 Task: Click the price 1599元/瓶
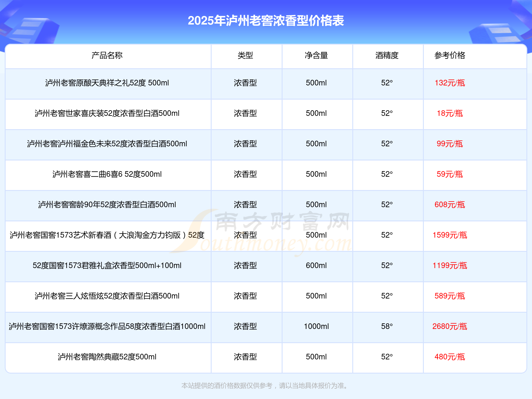pos(450,235)
